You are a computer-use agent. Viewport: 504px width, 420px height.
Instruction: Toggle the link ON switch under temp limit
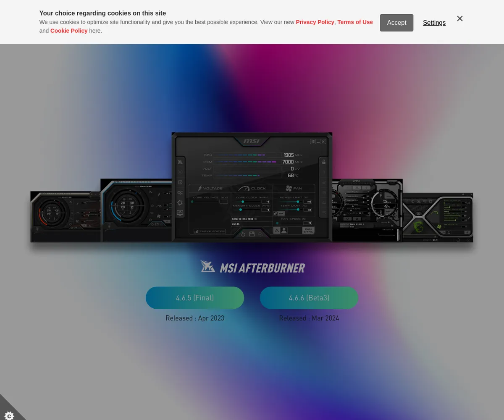(x=279, y=213)
